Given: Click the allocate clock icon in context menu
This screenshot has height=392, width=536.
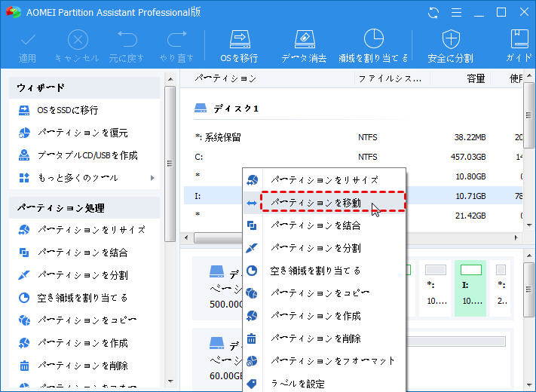Looking at the screenshot, I should pyautogui.click(x=252, y=271).
